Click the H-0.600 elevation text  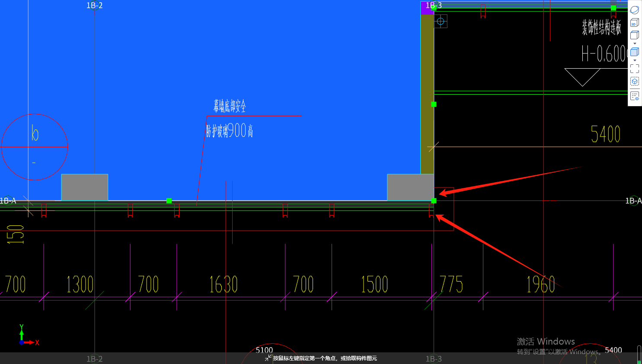click(x=605, y=54)
